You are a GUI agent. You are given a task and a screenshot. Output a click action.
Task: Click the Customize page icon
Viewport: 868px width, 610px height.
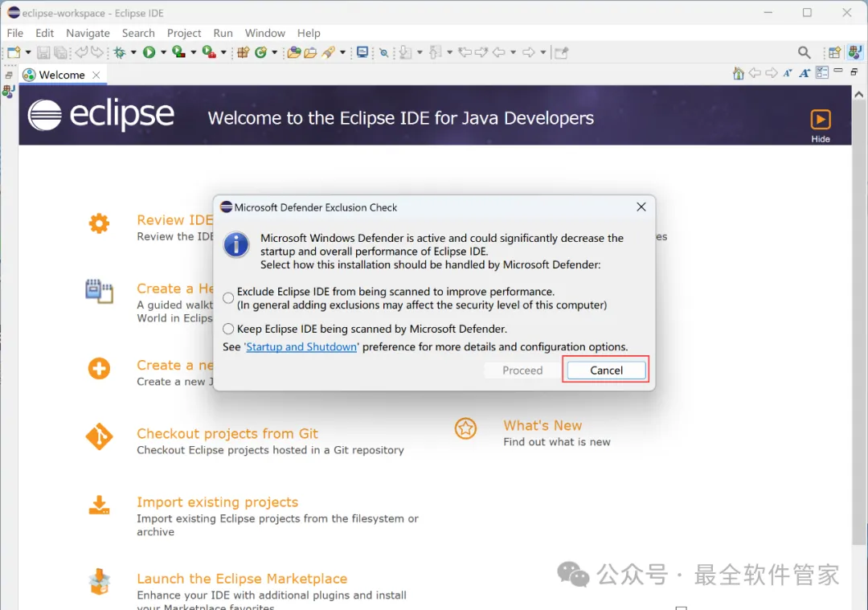822,73
